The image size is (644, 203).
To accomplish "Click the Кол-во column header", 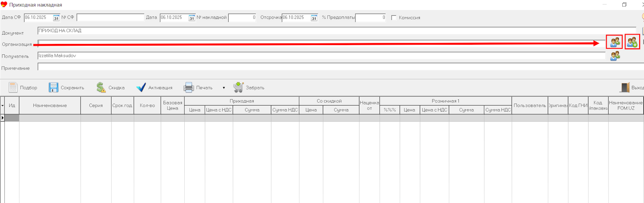I will point(147,106).
